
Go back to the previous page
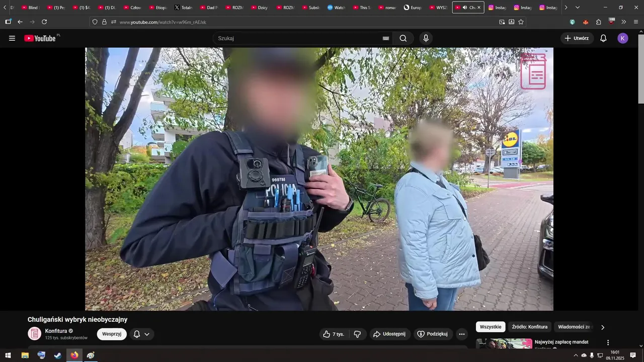coord(20,22)
